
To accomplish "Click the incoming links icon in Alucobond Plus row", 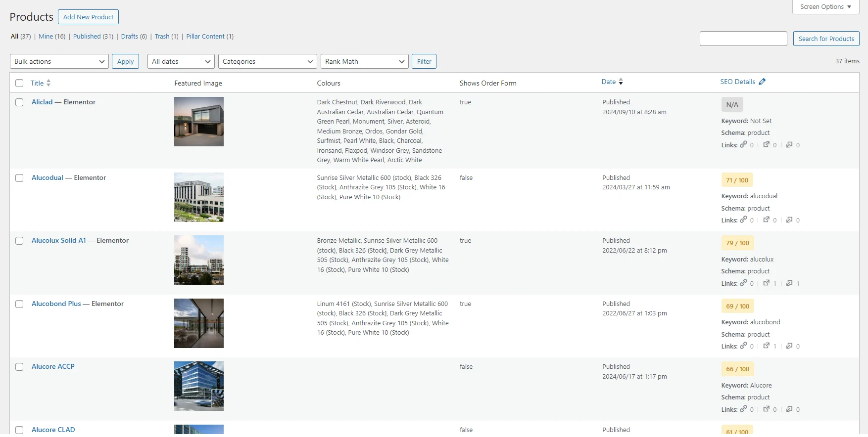I will coord(789,346).
